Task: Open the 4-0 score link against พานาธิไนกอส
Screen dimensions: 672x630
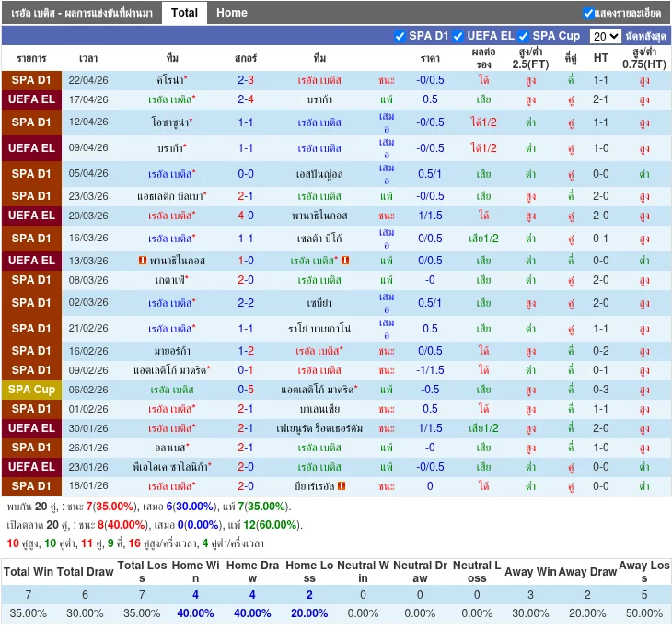Action: pyautogui.click(x=246, y=216)
